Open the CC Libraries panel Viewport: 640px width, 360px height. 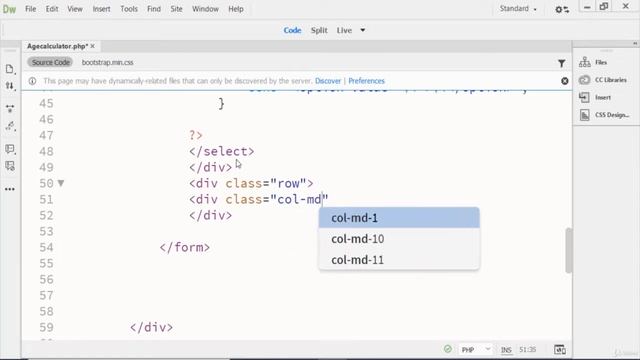pyautogui.click(x=603, y=80)
